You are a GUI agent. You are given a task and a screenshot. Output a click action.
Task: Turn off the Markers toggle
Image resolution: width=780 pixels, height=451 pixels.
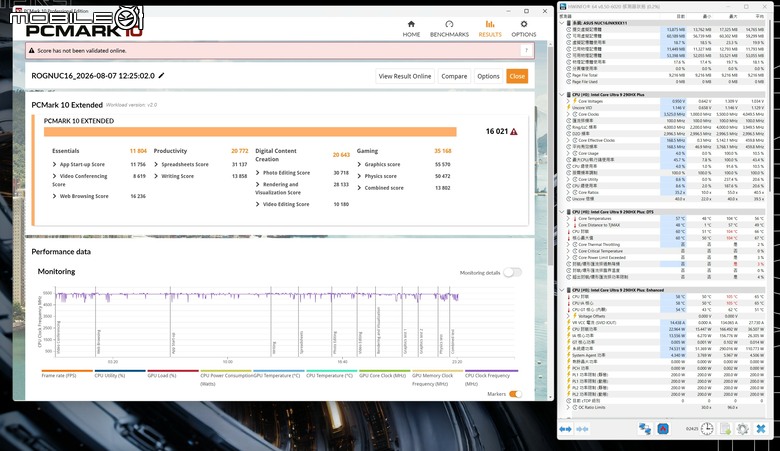(515, 394)
